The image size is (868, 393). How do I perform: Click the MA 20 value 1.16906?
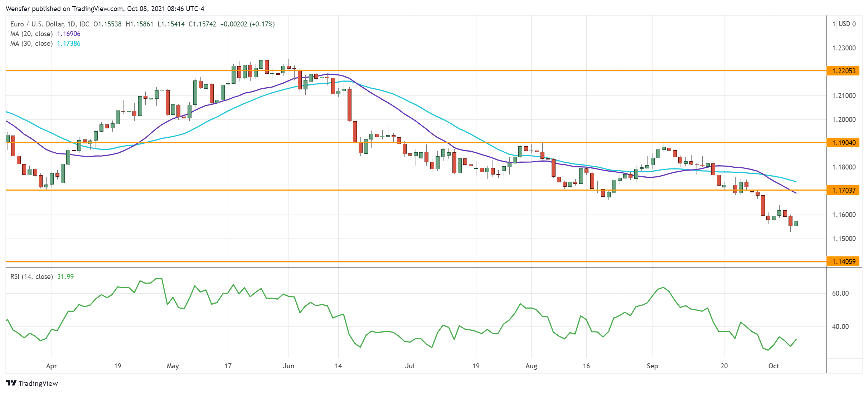coord(69,34)
